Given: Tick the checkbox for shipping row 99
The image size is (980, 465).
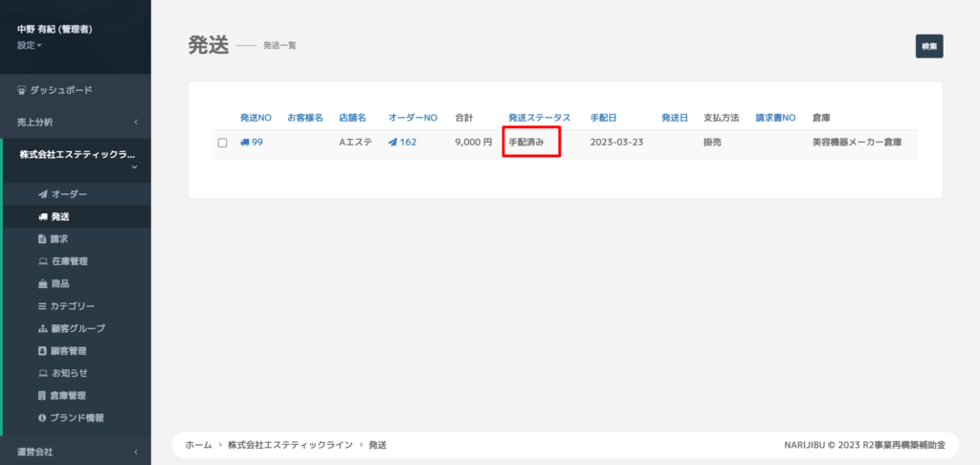Looking at the screenshot, I should click(x=222, y=143).
